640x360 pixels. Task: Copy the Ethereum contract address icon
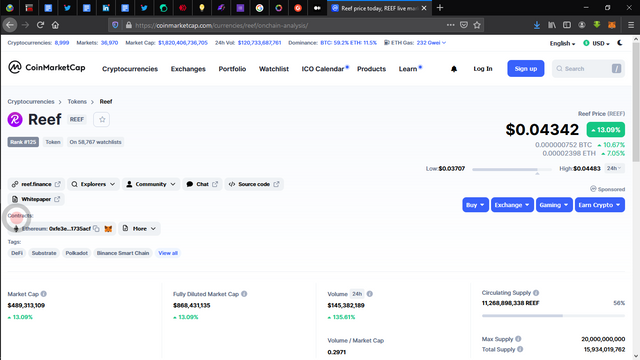96,229
